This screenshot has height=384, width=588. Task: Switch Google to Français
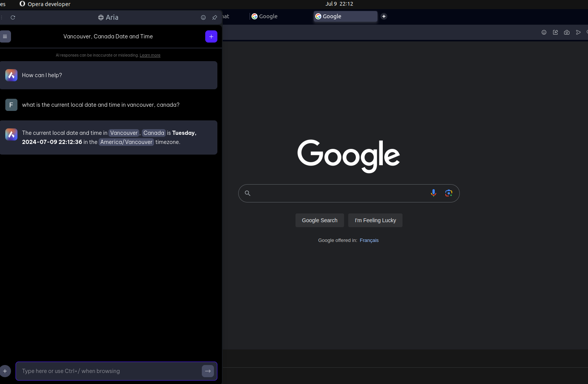(x=369, y=240)
